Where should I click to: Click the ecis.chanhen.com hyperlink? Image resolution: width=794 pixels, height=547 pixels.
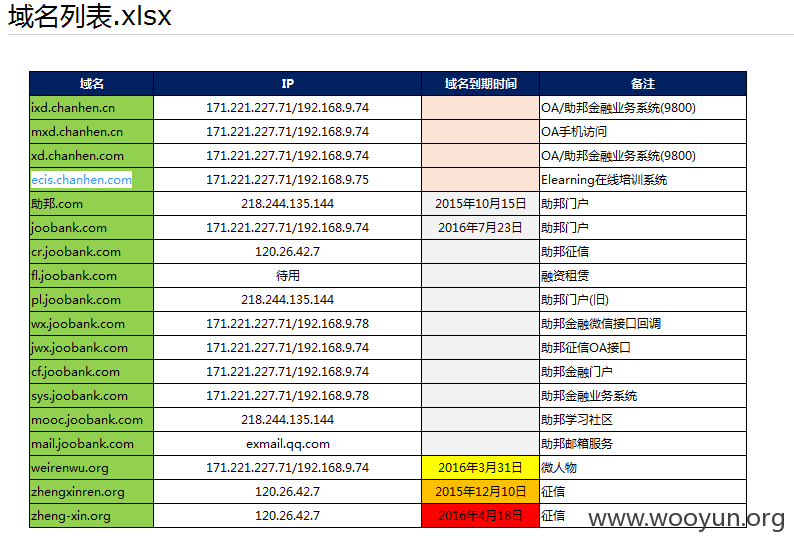(82, 180)
